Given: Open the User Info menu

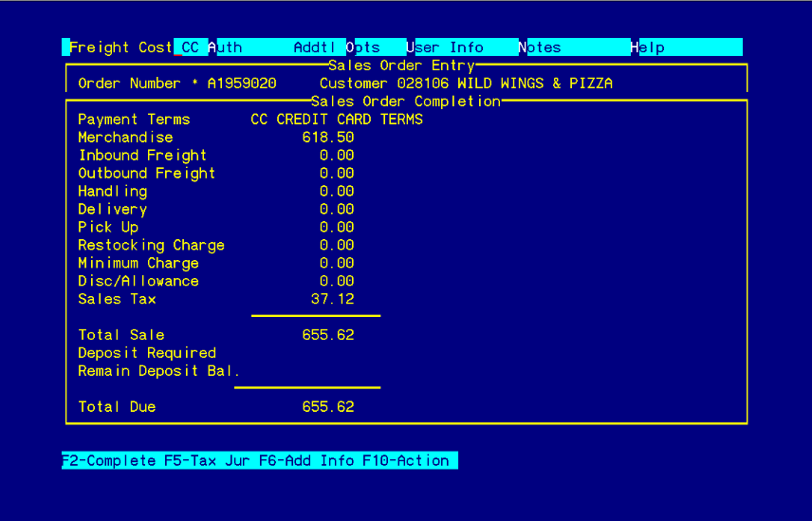Looking at the screenshot, I should click(445, 47).
